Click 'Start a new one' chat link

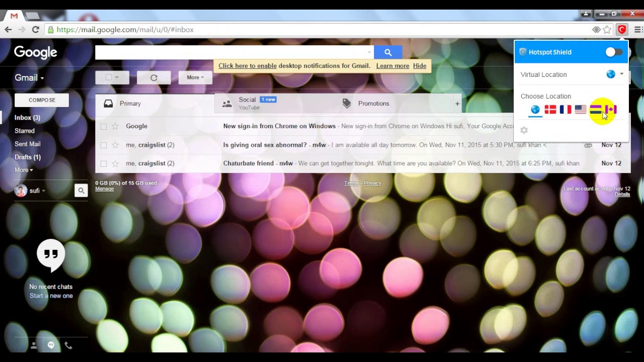51,296
